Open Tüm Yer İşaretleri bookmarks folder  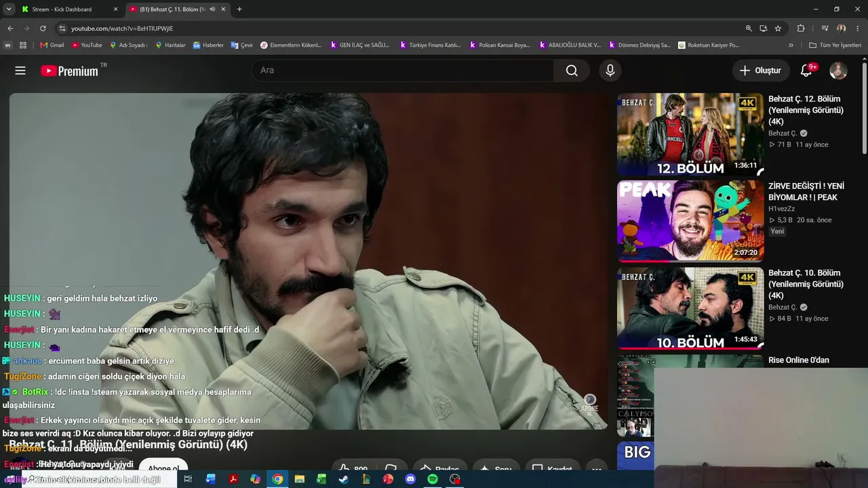[x=835, y=45]
